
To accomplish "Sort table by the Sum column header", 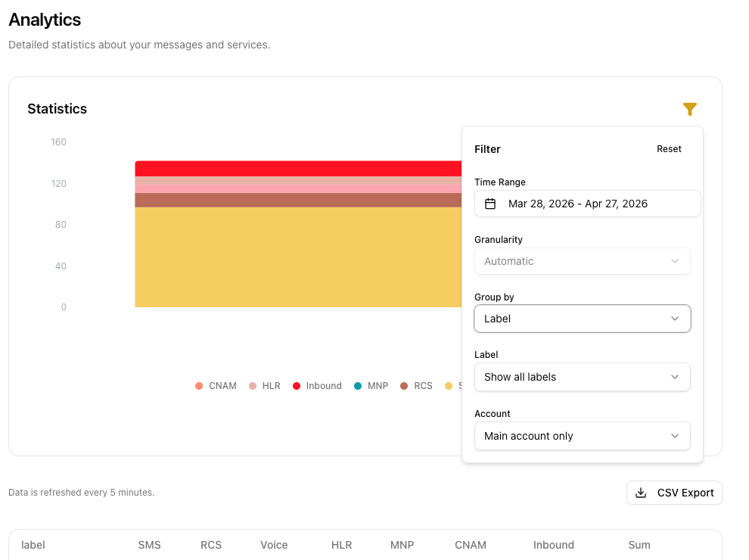I will pos(639,545).
